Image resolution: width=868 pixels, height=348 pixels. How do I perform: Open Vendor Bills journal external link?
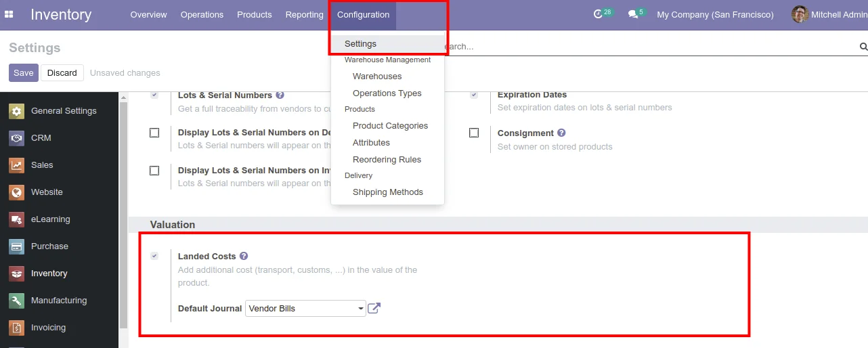(x=374, y=308)
